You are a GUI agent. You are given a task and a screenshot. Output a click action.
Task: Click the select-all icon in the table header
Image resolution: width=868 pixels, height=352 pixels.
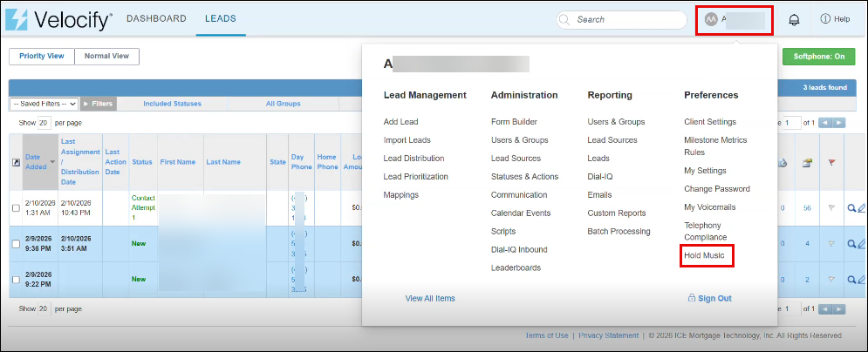coord(15,162)
